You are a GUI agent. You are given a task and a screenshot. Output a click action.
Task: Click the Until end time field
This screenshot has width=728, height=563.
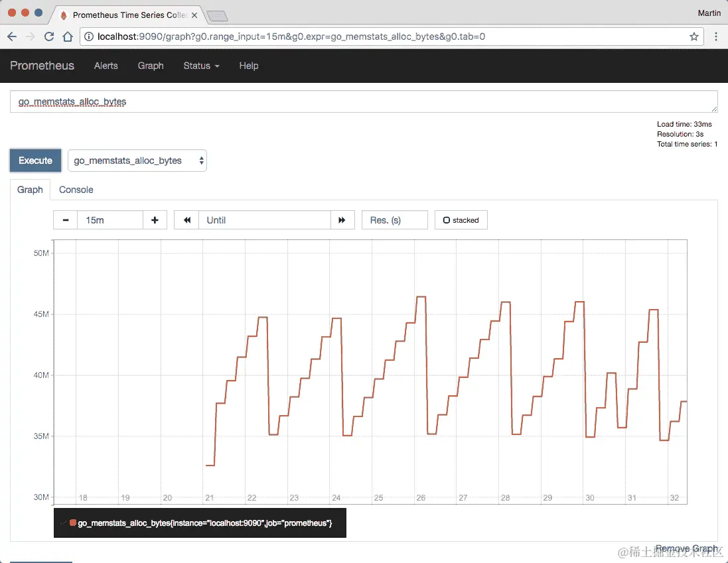pos(265,219)
